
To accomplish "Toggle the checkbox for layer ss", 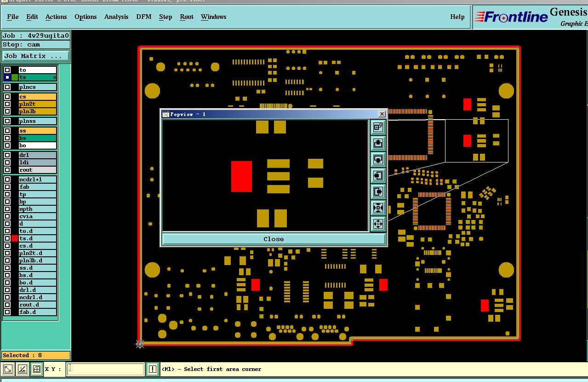I will tap(7, 131).
